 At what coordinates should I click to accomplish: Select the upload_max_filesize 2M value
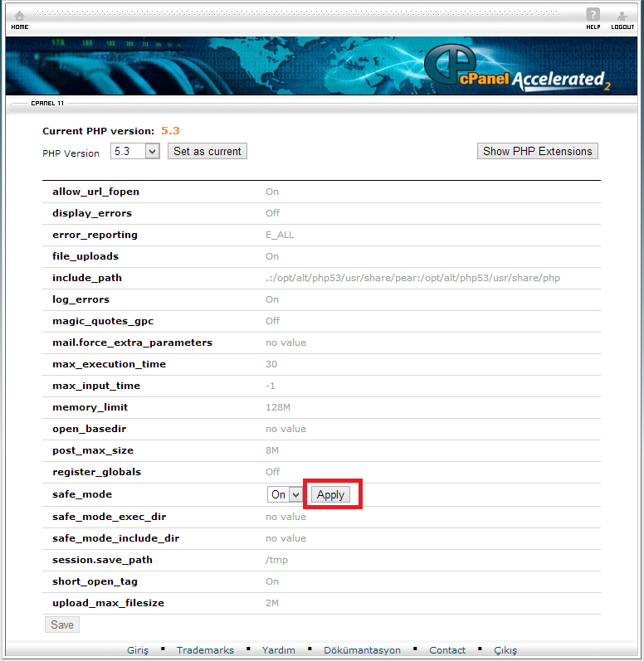click(272, 603)
